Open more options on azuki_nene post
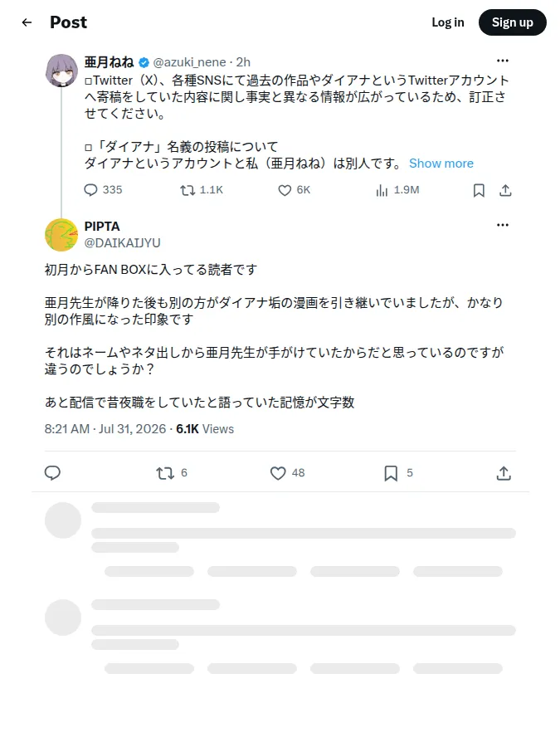 (x=503, y=61)
